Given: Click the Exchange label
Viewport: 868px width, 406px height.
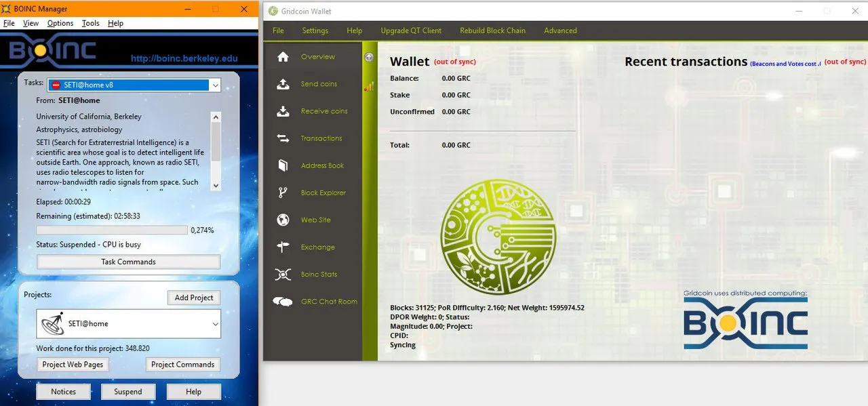Looking at the screenshot, I should [x=318, y=247].
